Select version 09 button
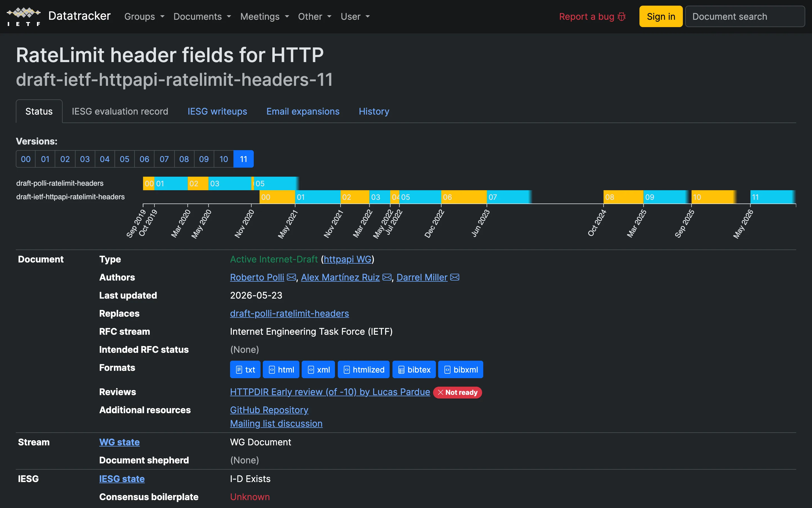812x508 pixels. click(204, 159)
